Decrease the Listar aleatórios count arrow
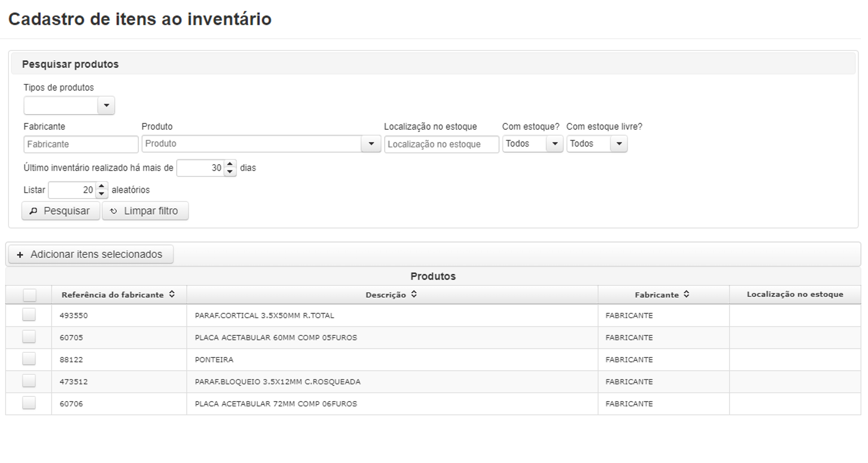868x463 pixels. pyautogui.click(x=101, y=194)
